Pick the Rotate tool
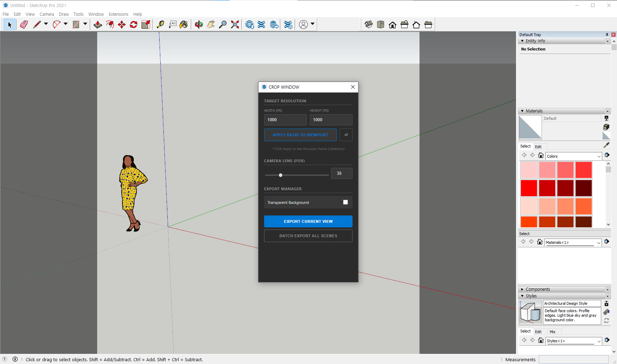Image resolution: width=617 pixels, height=364 pixels. [133, 24]
